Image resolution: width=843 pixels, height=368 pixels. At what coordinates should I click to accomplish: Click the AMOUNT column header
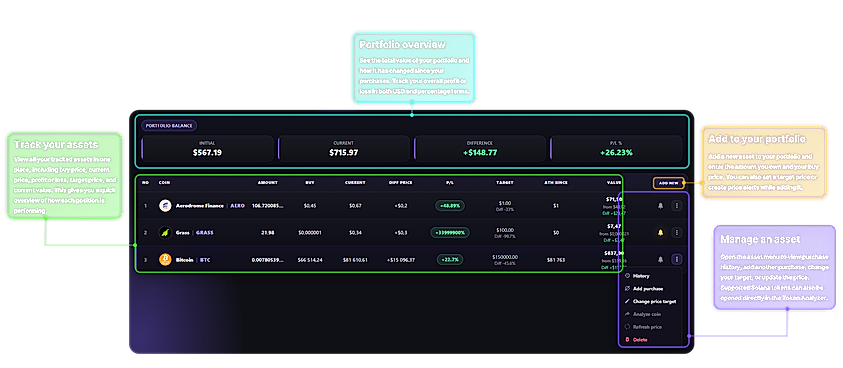(x=268, y=183)
